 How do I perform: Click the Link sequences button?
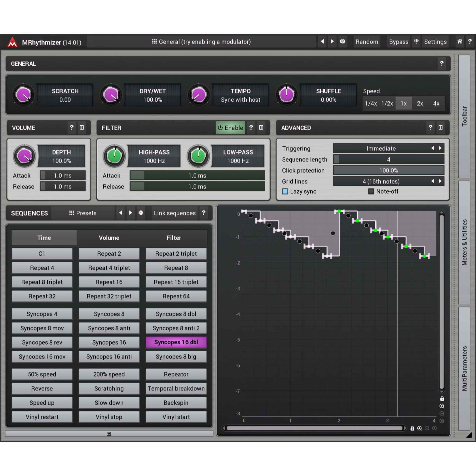[x=175, y=213]
